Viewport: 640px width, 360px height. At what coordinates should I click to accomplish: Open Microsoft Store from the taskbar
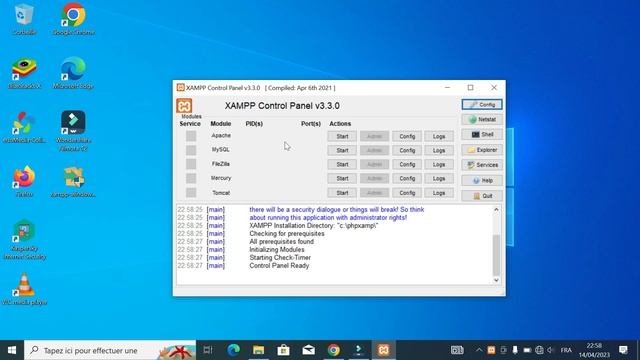[283, 350]
